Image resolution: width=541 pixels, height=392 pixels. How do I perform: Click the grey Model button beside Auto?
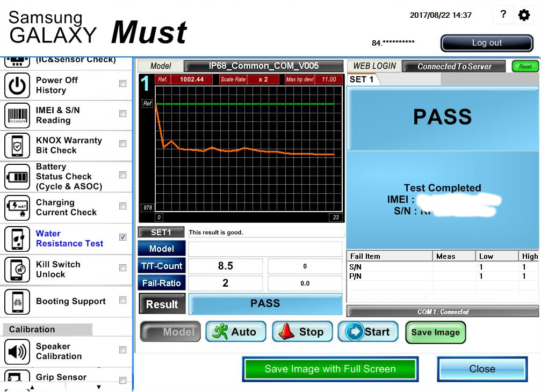coord(170,332)
